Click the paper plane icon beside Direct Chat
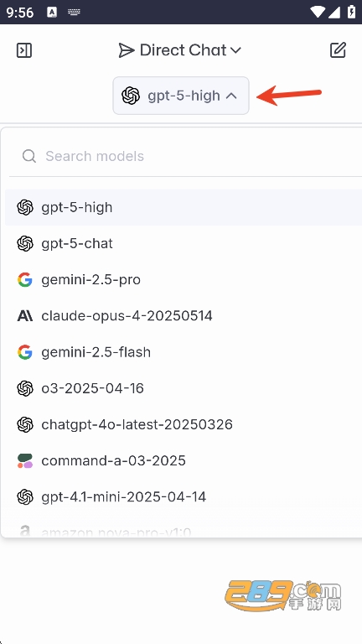The image size is (362, 644). pos(127,50)
